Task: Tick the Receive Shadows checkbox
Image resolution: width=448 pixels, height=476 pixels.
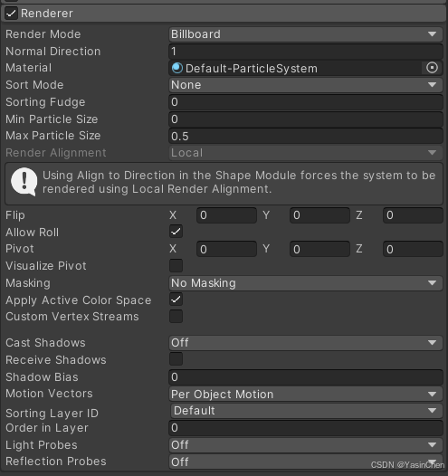Action: [176, 359]
